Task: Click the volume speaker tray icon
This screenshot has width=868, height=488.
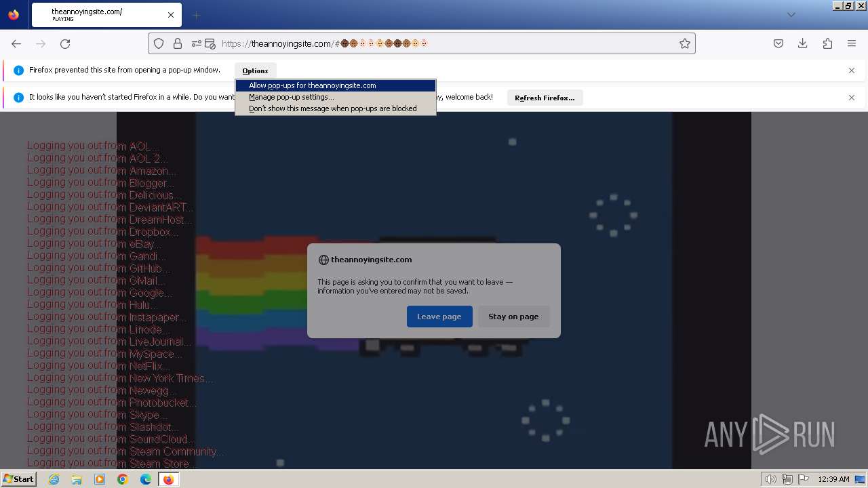Action: [x=771, y=479]
